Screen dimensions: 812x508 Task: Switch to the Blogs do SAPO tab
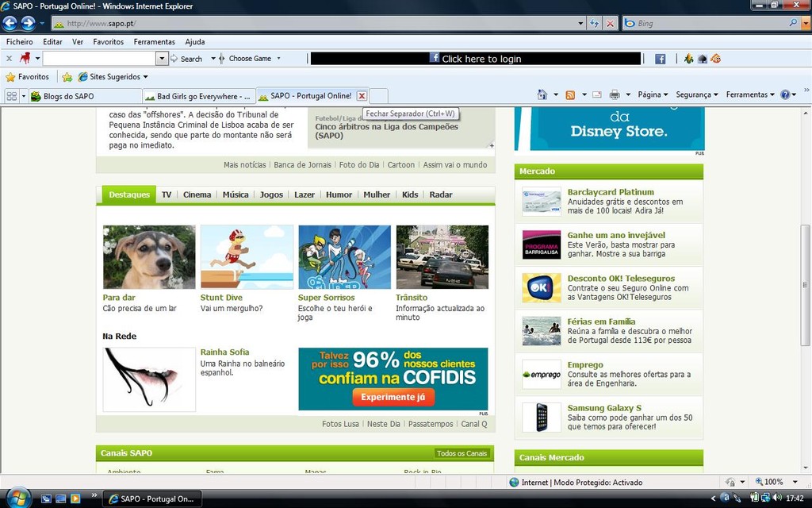[85, 96]
